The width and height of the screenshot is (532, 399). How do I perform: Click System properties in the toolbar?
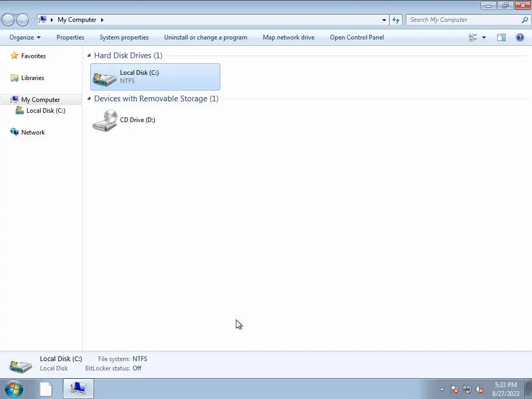point(124,37)
